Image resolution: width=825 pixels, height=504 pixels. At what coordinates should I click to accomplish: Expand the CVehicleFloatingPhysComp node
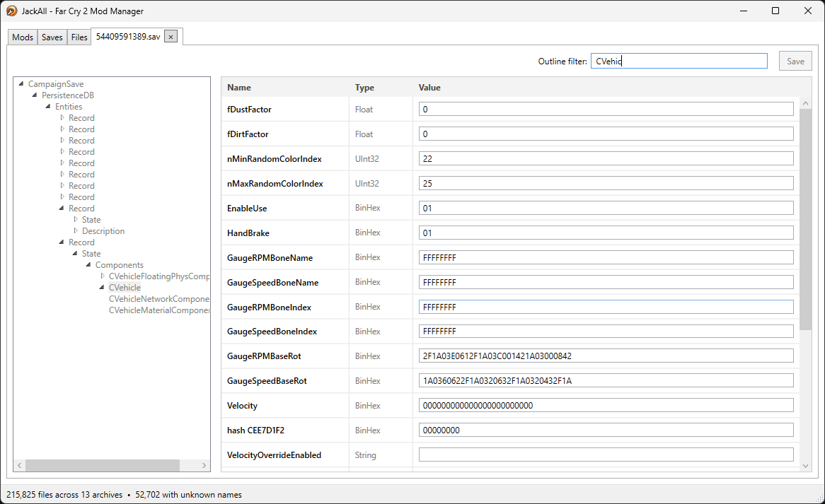(x=103, y=276)
